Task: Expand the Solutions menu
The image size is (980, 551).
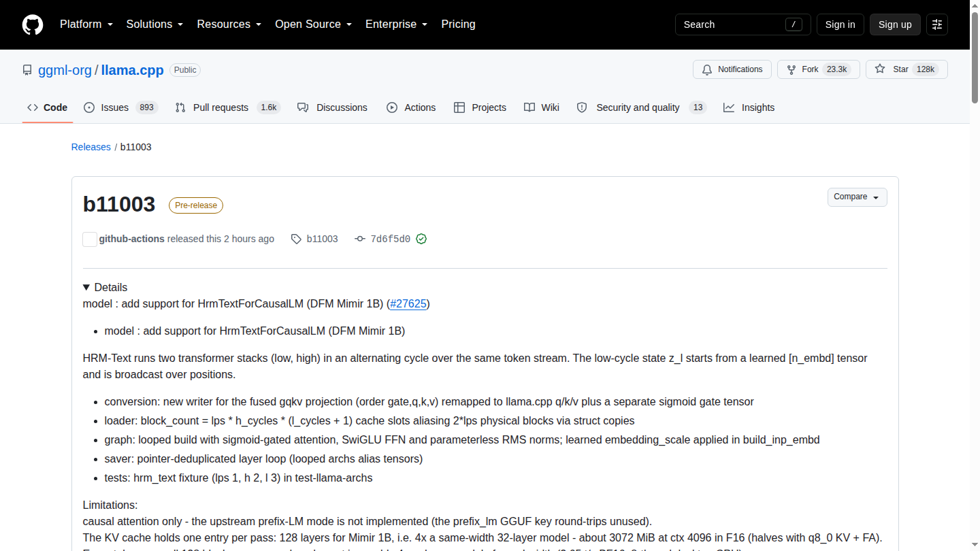Action: coord(154,24)
